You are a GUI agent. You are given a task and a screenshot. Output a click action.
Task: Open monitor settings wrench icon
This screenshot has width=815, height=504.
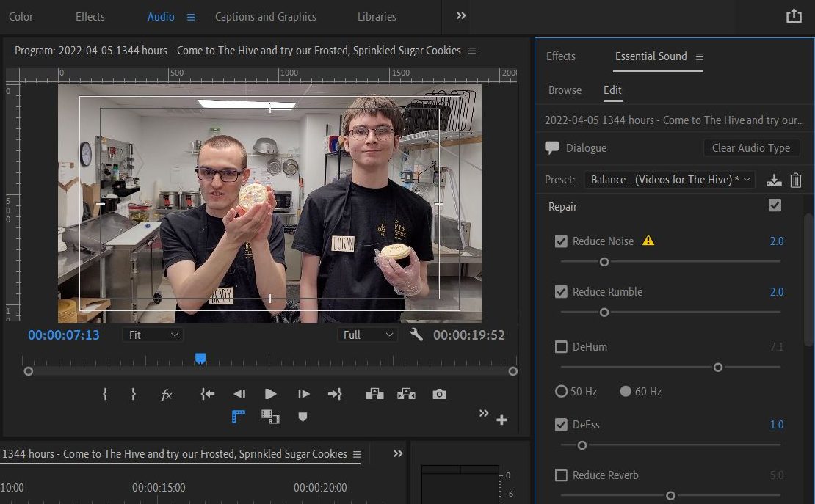(x=416, y=334)
